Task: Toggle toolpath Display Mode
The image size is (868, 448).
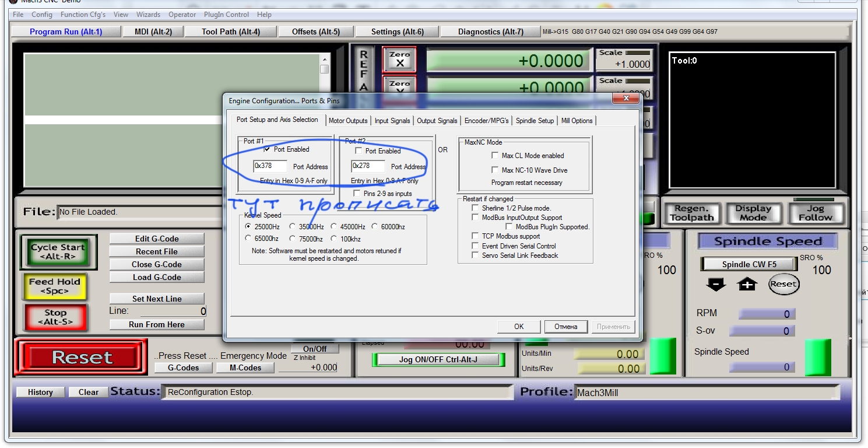Action: point(753,213)
